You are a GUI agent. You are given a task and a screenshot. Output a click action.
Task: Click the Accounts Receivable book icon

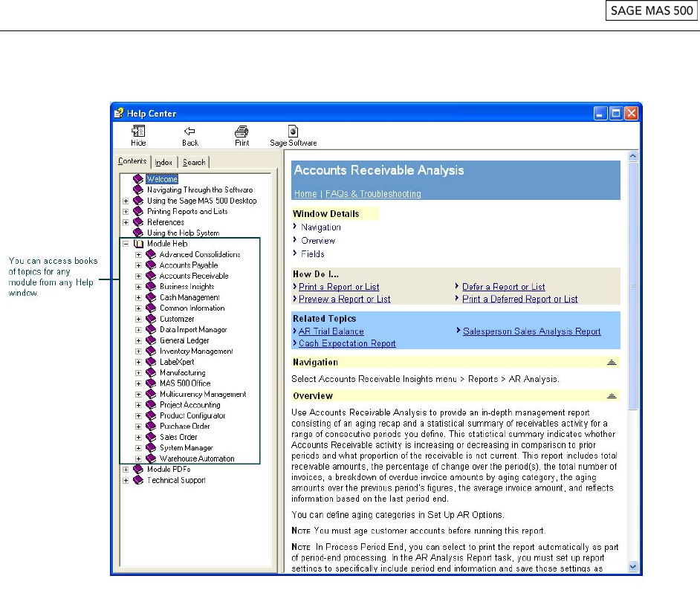click(151, 276)
